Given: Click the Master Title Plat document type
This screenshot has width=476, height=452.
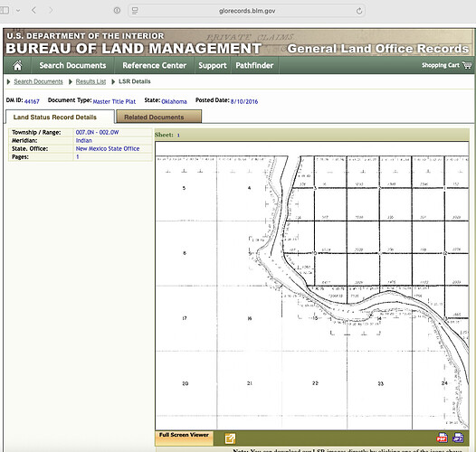Looking at the screenshot, I should tap(114, 101).
